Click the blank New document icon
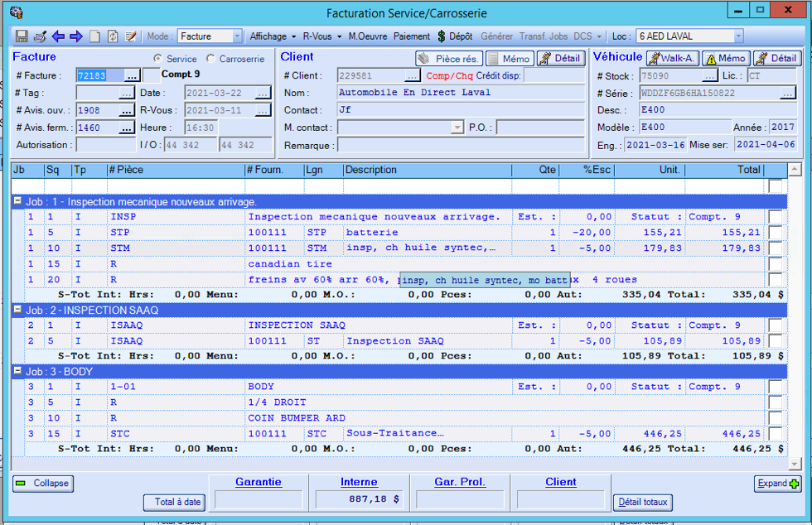Viewport: 812px width, 525px height. 94,36
